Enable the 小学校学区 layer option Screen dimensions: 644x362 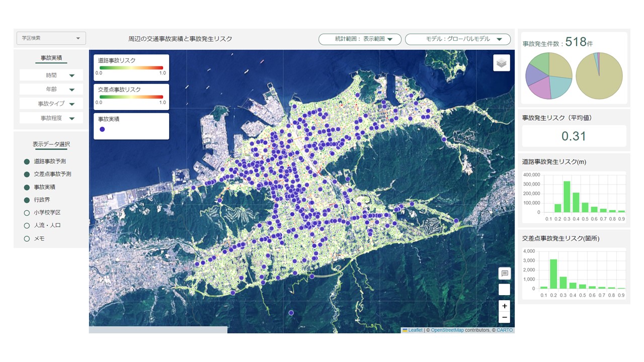[27, 213]
